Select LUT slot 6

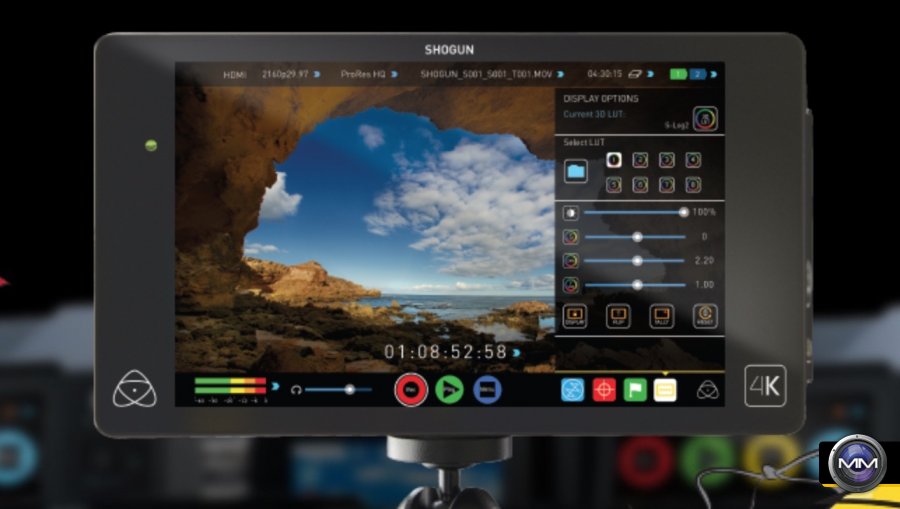pyautogui.click(x=640, y=184)
